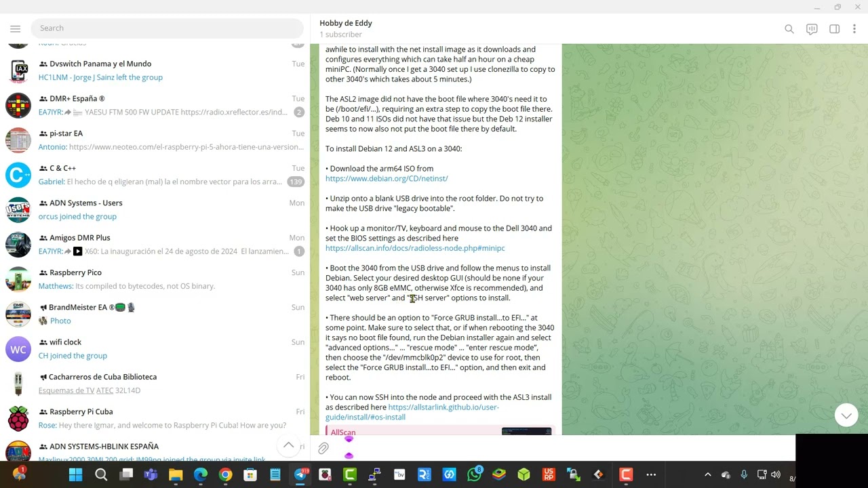This screenshot has width=868, height=488.
Task: Jump to top of the chat list
Action: coord(288,445)
